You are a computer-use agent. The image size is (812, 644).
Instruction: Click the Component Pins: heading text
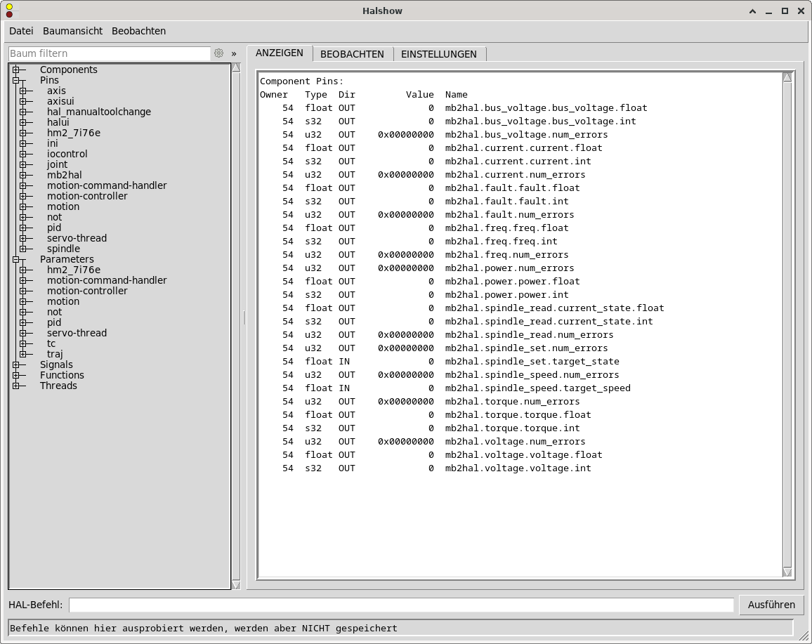[x=302, y=81]
